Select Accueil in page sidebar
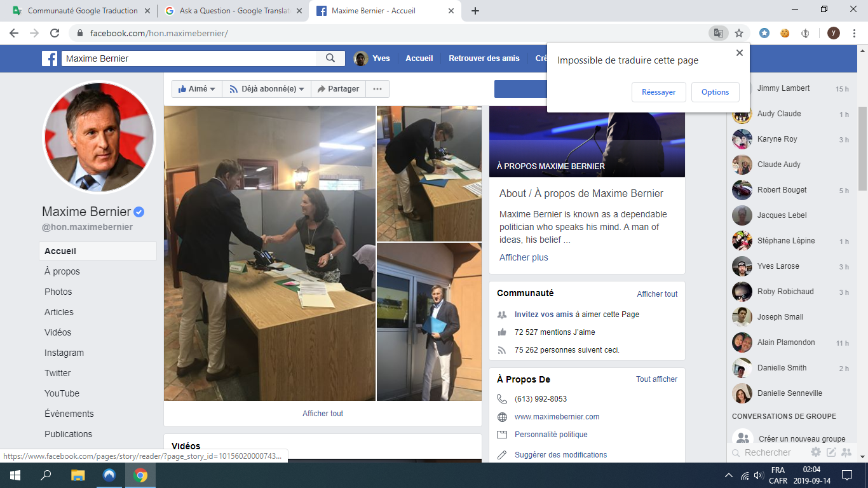Viewport: 868px width, 488px height. [98, 251]
